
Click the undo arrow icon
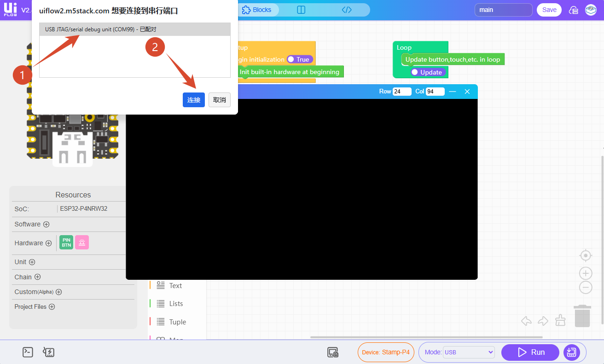526,321
